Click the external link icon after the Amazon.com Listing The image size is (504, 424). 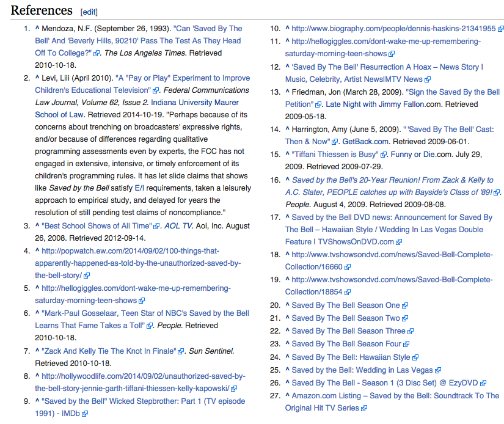coord(364,408)
